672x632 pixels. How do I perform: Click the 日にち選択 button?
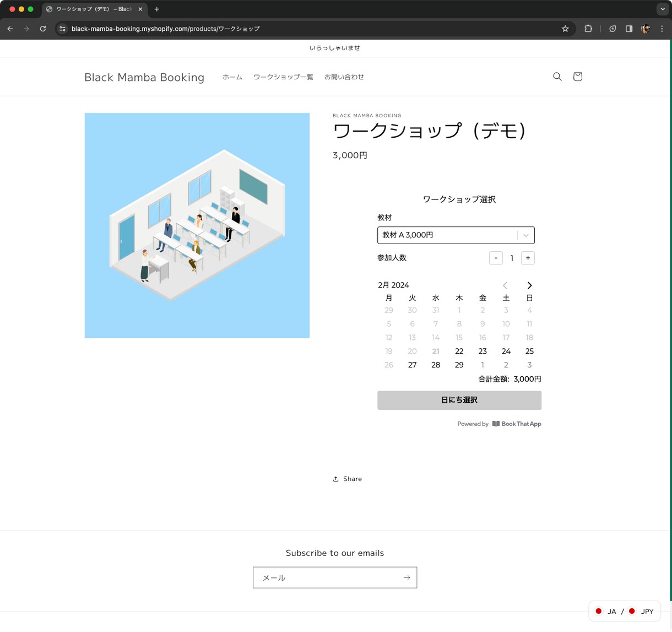pos(459,400)
